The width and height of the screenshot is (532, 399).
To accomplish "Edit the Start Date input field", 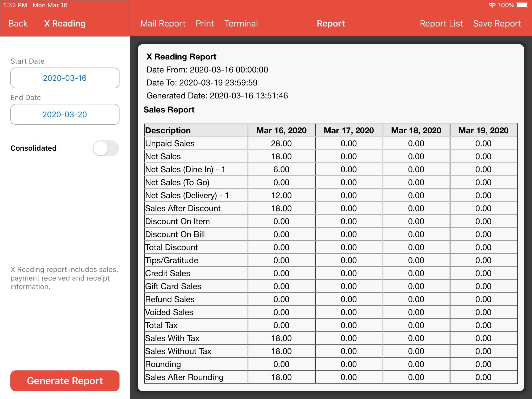I will [65, 78].
